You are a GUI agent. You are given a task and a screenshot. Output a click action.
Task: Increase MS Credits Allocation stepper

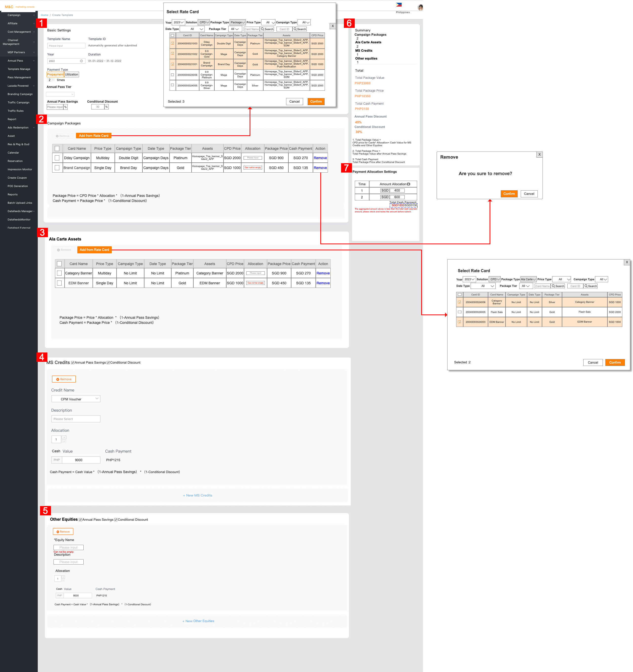point(64,437)
